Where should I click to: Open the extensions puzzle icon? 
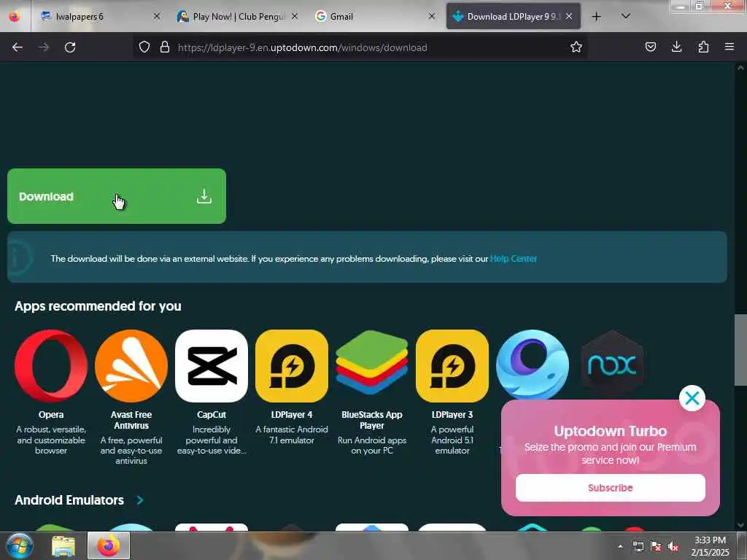pos(703,47)
